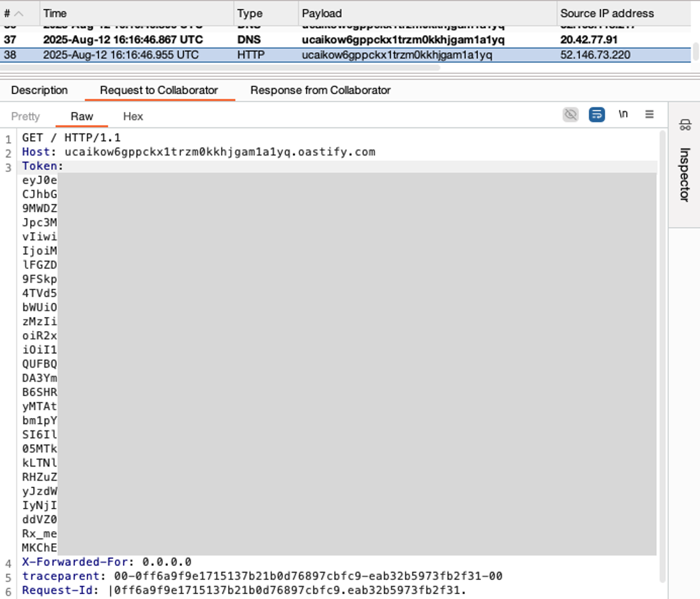Screen dimensions: 700x599
Task: Toggle line wrapping with the blue wrap icon
Action: pyautogui.click(x=595, y=114)
